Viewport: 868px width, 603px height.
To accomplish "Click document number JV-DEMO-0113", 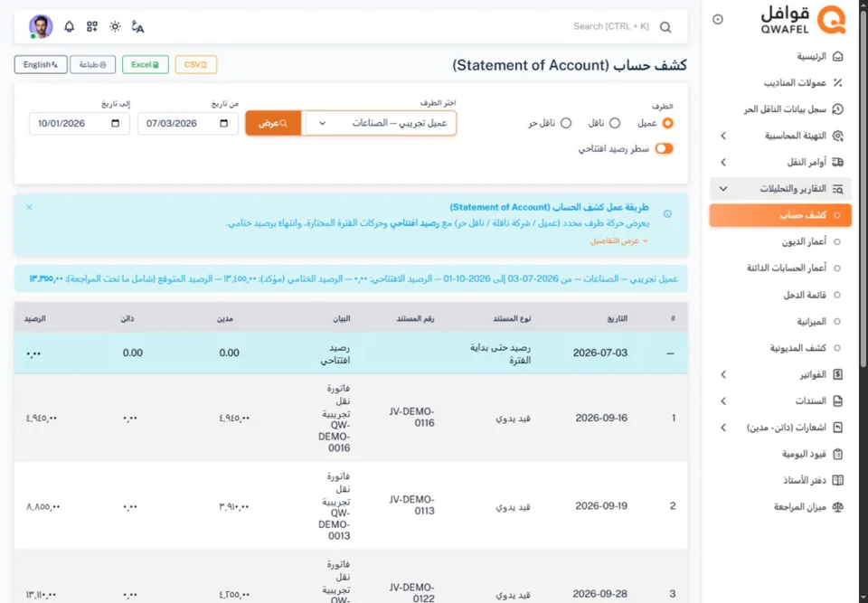I will coord(412,505).
